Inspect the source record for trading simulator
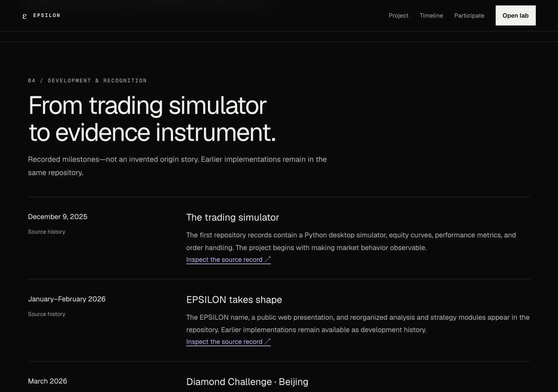Screen dimensions: 558x392 click(228, 260)
